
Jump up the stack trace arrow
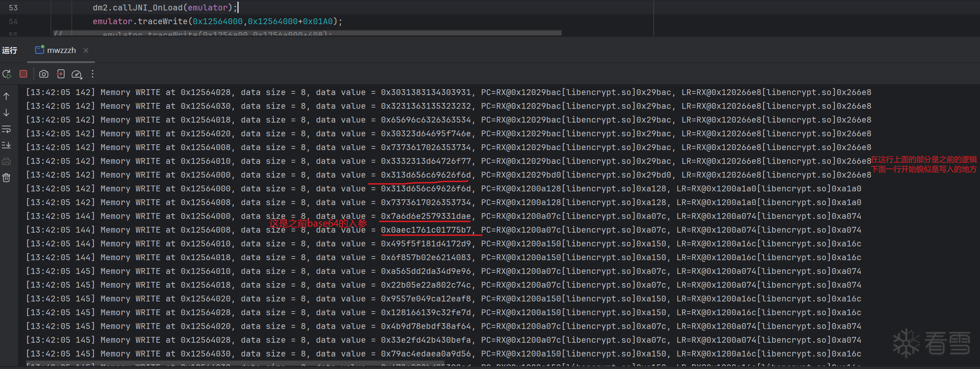7,96
